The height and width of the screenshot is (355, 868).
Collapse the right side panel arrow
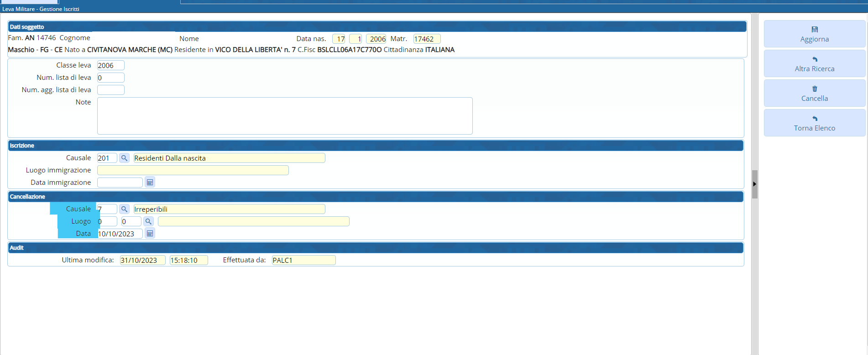[x=754, y=184]
